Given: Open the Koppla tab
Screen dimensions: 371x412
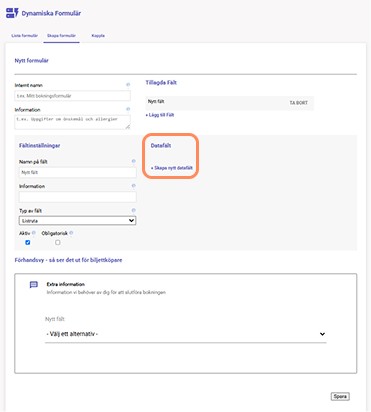Looking at the screenshot, I should coord(98,36).
